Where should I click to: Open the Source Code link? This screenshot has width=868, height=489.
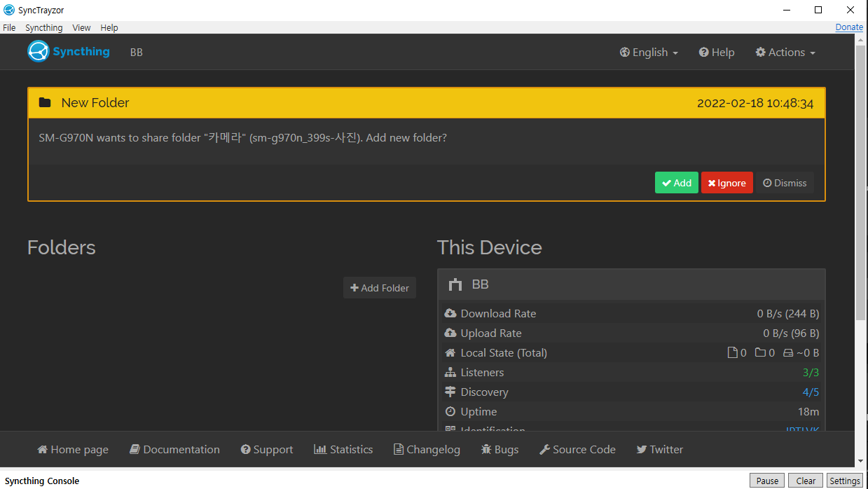click(x=577, y=450)
